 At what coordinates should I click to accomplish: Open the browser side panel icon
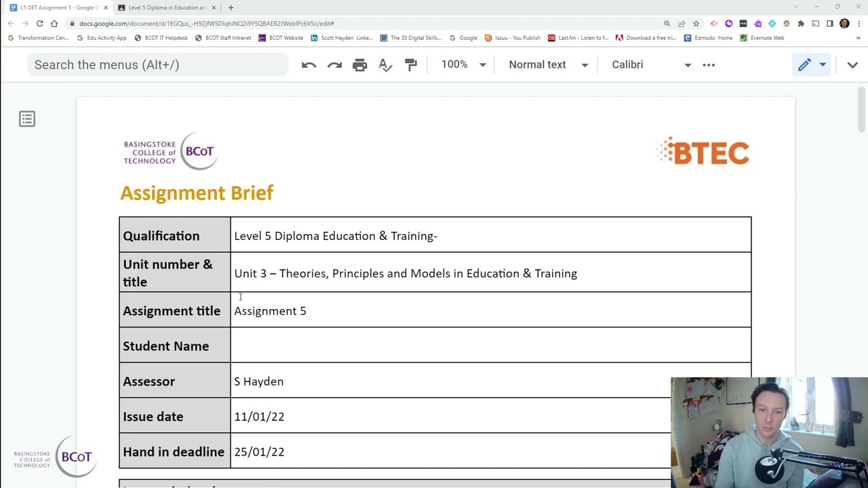(829, 23)
